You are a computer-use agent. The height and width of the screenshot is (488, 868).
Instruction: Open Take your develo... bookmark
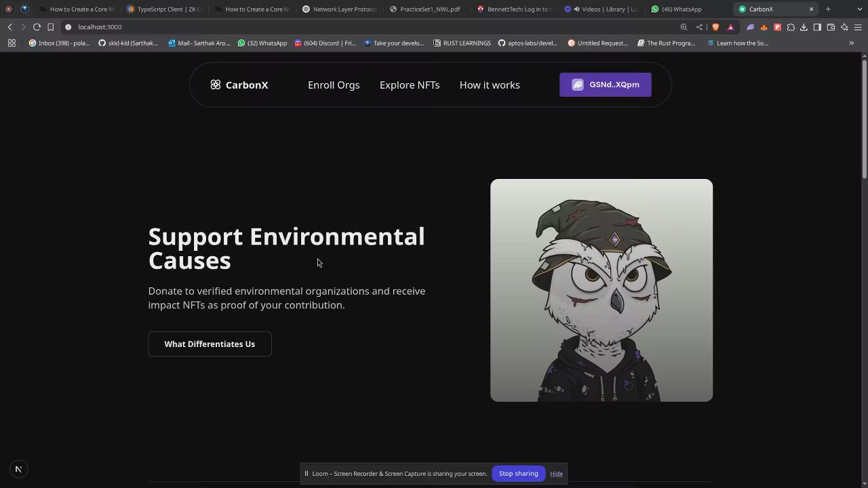click(x=394, y=43)
